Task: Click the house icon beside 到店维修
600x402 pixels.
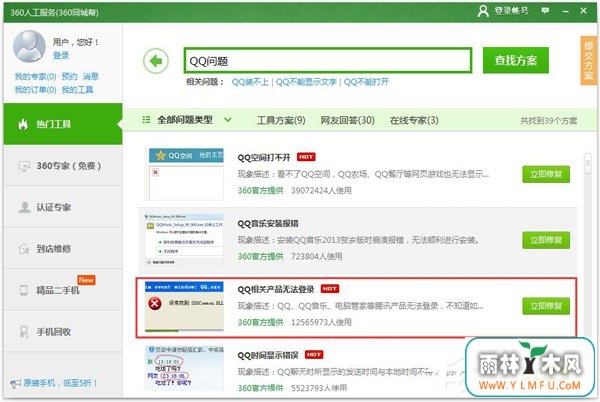Action: (x=24, y=249)
